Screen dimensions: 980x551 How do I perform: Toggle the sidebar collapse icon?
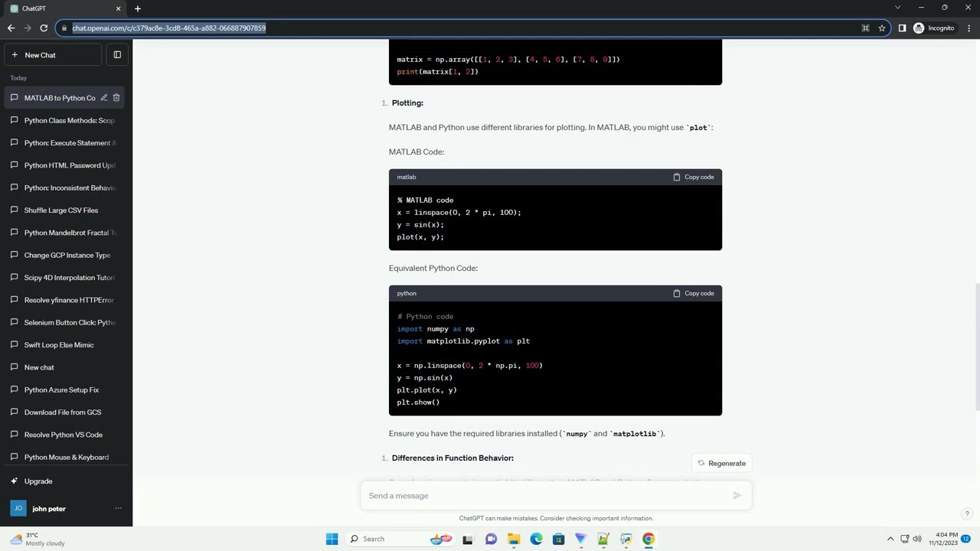click(x=117, y=55)
